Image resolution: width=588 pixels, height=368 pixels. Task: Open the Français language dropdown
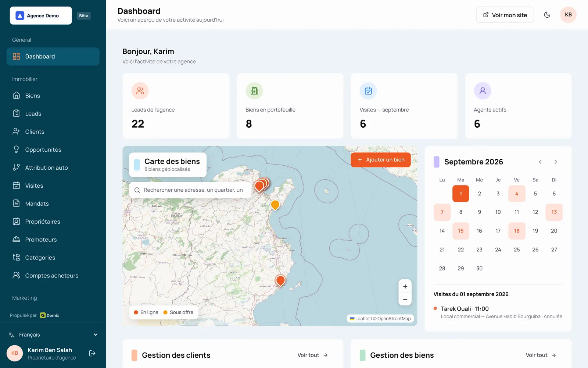53,335
